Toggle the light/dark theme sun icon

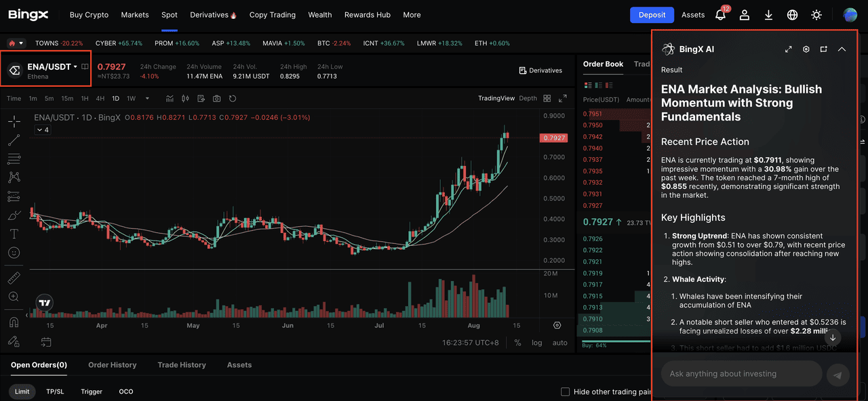click(x=816, y=15)
